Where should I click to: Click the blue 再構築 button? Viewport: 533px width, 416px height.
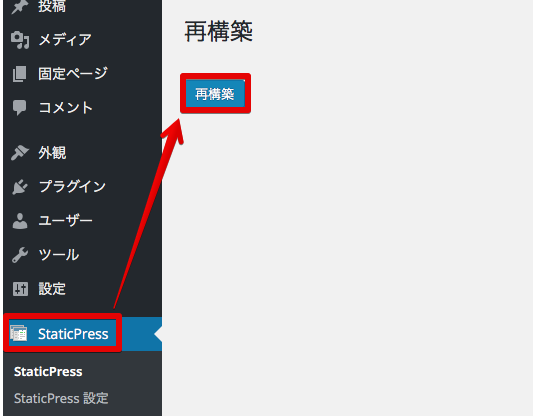(215, 93)
